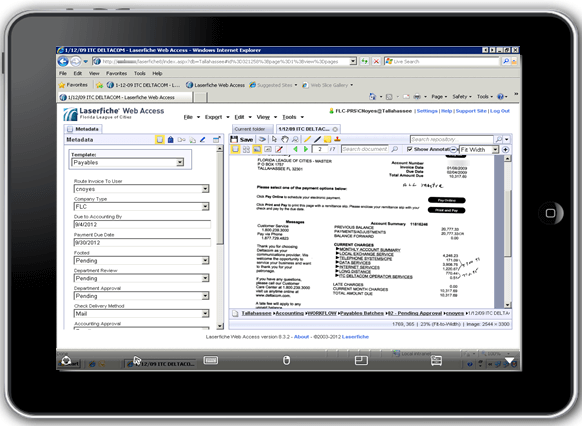Click the Metadata pane vertical scrollbar
582x426 pixels.
220,237
